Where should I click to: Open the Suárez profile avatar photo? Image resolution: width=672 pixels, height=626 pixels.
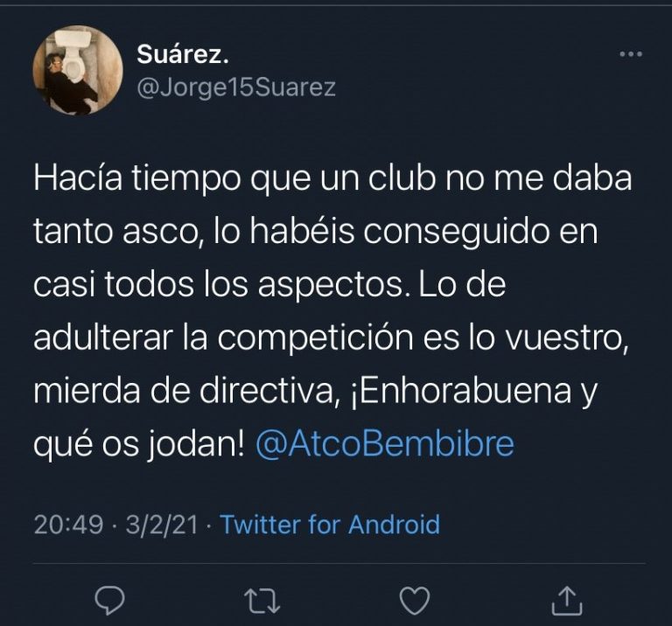(x=78, y=70)
